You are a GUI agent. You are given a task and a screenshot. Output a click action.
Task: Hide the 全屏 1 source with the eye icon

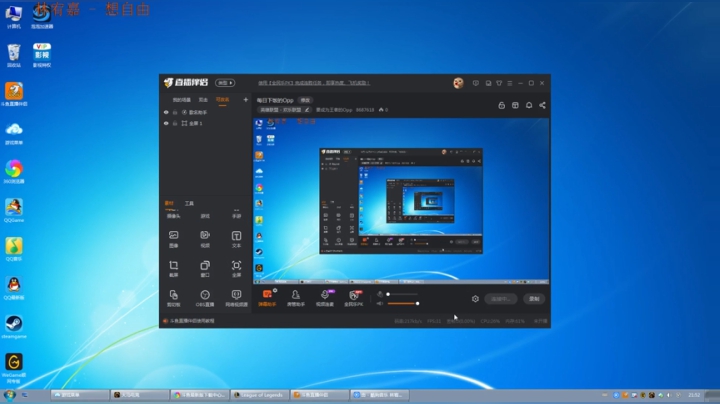click(166, 123)
